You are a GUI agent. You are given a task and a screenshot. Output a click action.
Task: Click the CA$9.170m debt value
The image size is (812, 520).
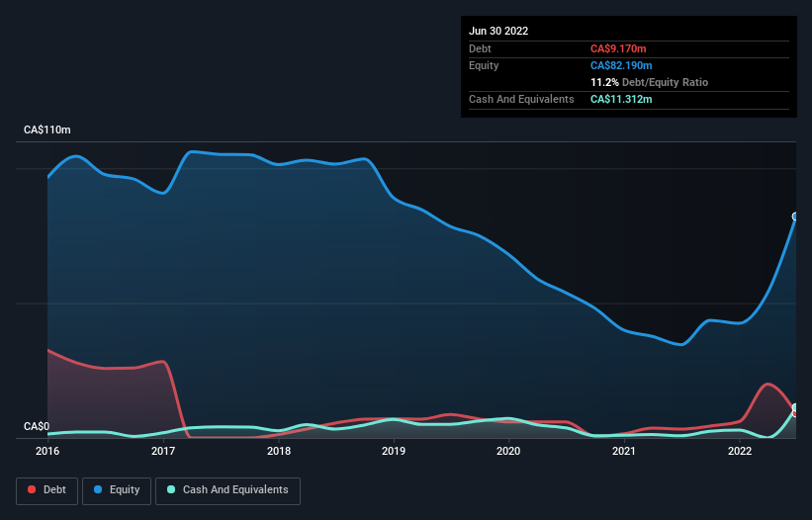pyautogui.click(x=618, y=48)
